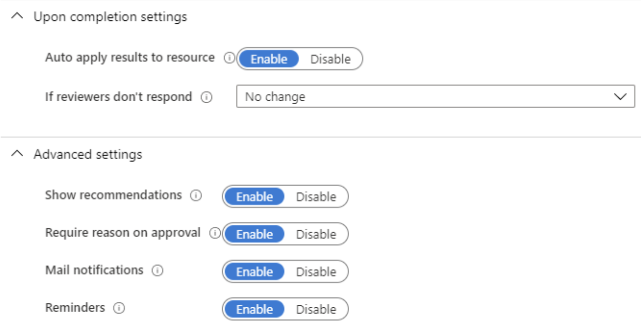The width and height of the screenshot is (644, 328).
Task: Click info icon next to Reminders
Action: pos(119,308)
